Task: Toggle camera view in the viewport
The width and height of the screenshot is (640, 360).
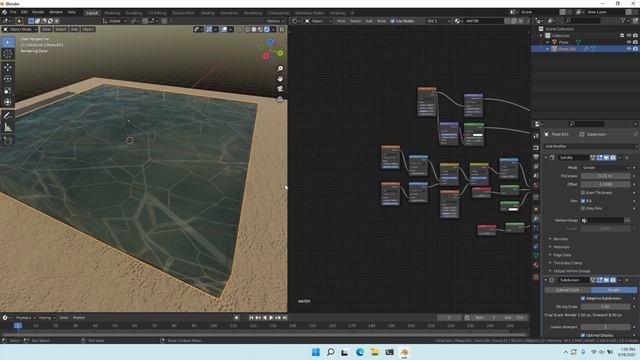Action: tap(280, 89)
